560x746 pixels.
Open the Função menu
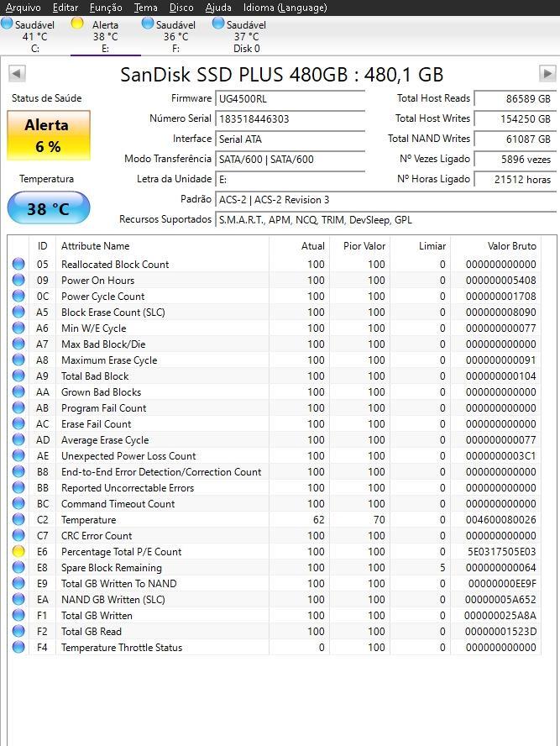click(x=106, y=8)
